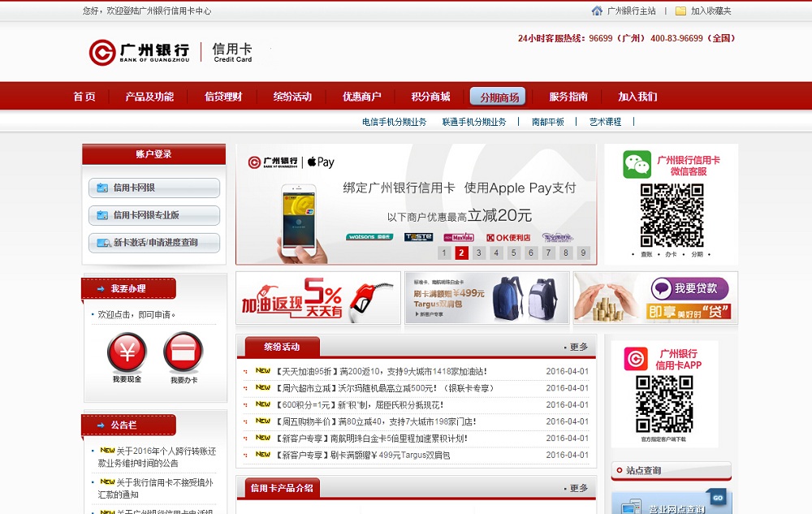
Task: Open the 缤纷活动 navigation menu
Action: point(292,97)
